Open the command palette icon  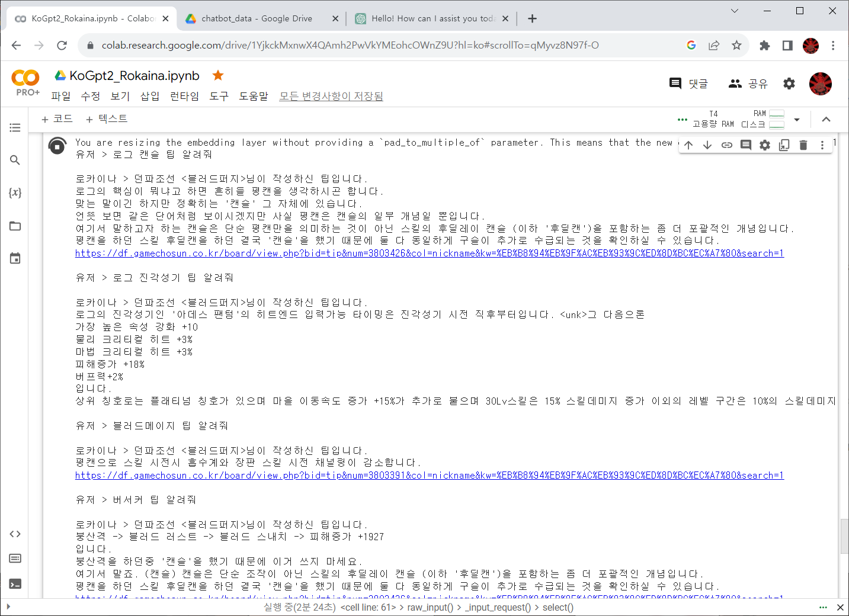pos(15,559)
